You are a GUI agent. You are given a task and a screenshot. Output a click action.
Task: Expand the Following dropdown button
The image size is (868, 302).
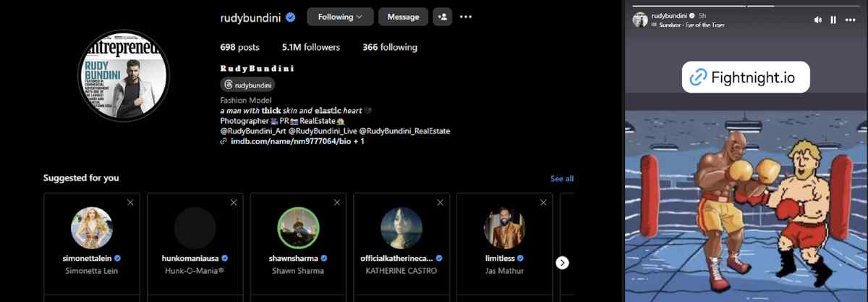[340, 17]
